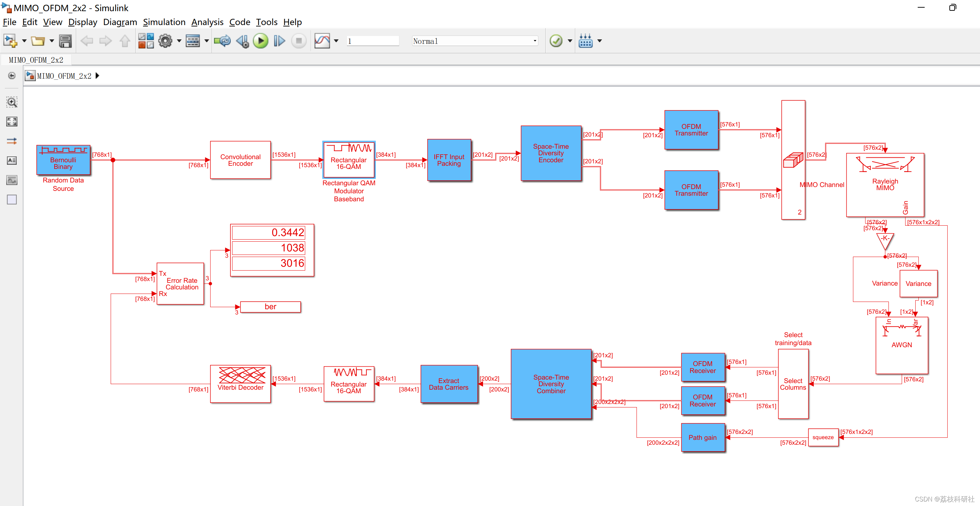Step the simulation forward
This screenshot has height=506, width=980.
point(279,41)
